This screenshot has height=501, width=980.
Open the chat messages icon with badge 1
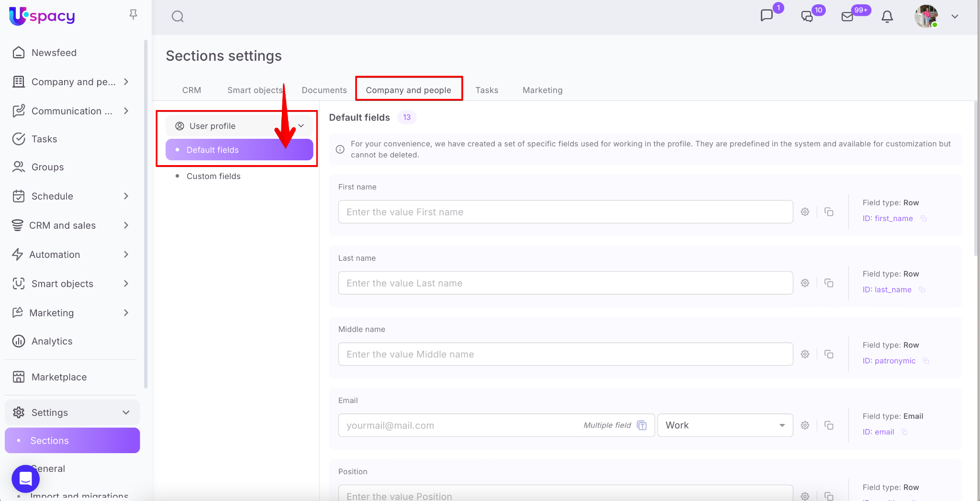pos(767,16)
